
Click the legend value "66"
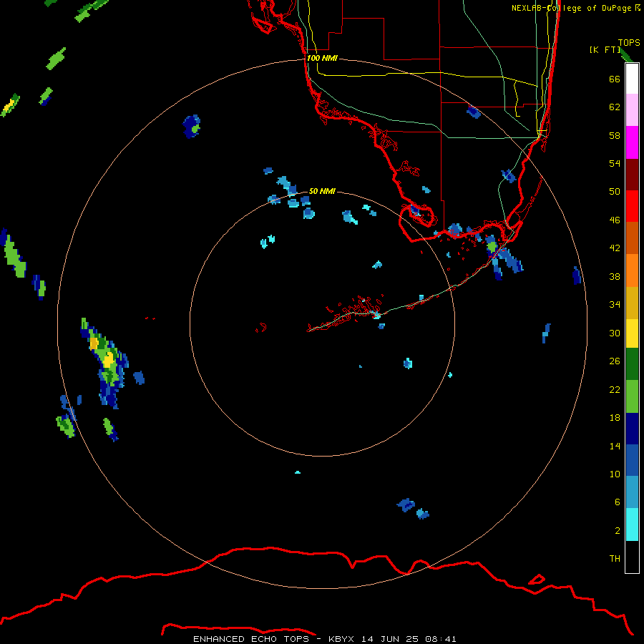(615, 79)
